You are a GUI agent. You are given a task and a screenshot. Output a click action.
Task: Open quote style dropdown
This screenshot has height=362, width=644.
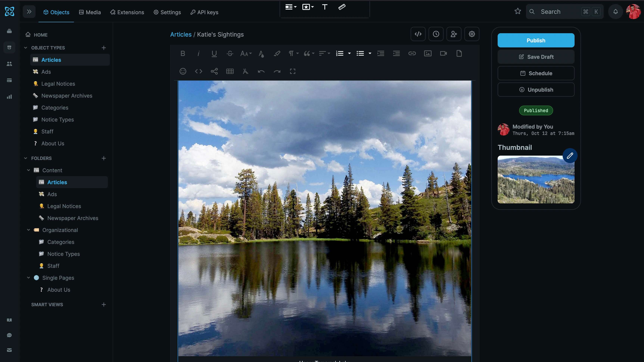(x=309, y=54)
